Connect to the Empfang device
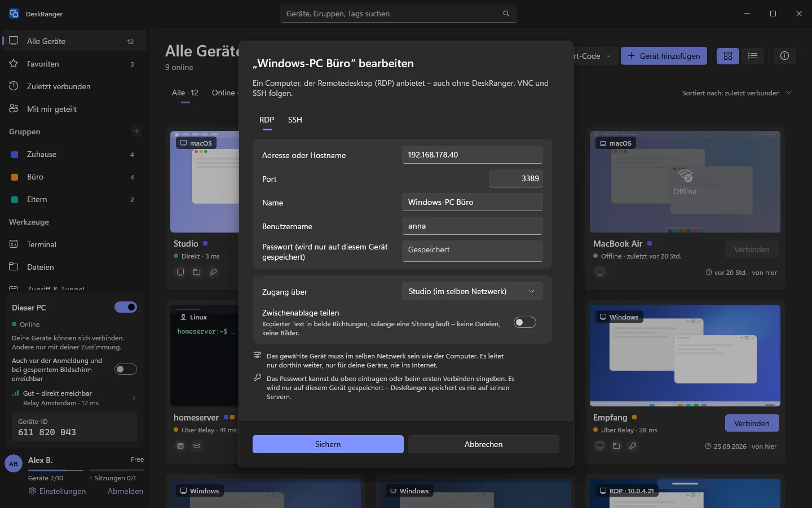The image size is (812, 508). (x=752, y=423)
